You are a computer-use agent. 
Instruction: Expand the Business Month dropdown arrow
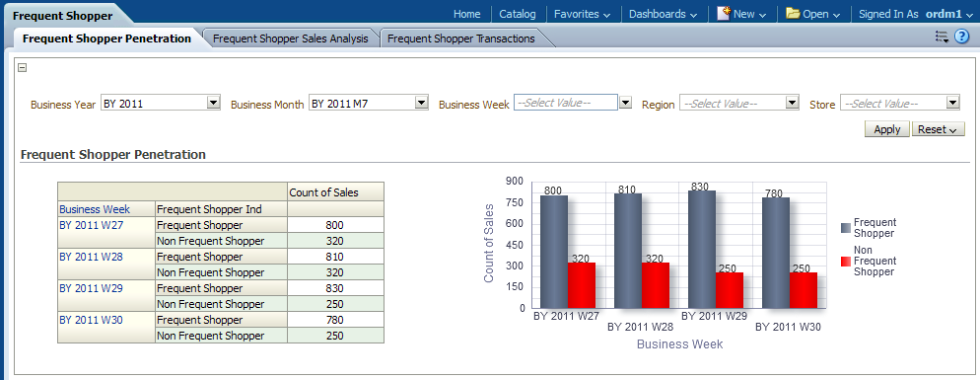coord(422,103)
